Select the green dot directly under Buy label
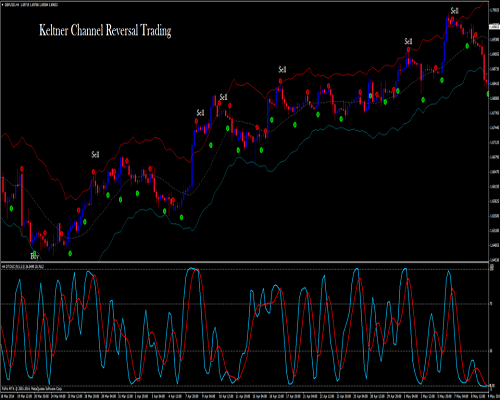This screenshot has width=500, height=400. pyautogui.click(x=34, y=253)
